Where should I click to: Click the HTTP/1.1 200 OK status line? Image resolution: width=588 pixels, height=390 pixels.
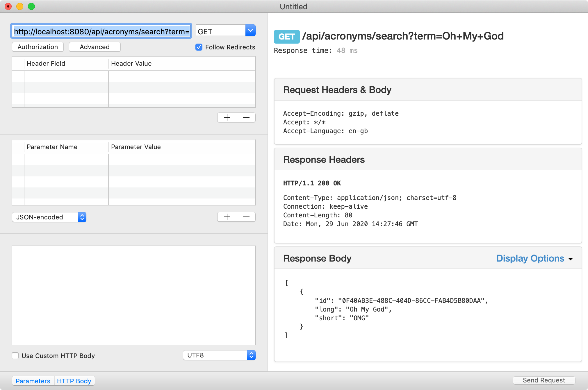tap(312, 183)
